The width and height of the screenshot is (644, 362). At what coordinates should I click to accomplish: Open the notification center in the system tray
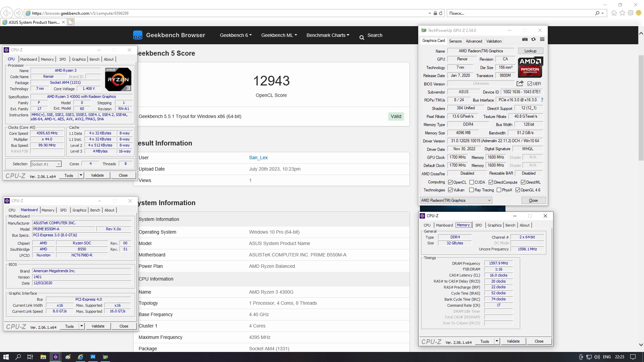pyautogui.click(x=633, y=357)
